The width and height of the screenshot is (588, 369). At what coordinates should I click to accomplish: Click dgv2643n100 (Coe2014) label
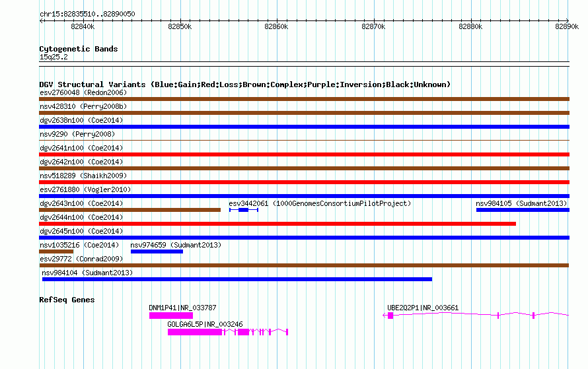[81, 203]
